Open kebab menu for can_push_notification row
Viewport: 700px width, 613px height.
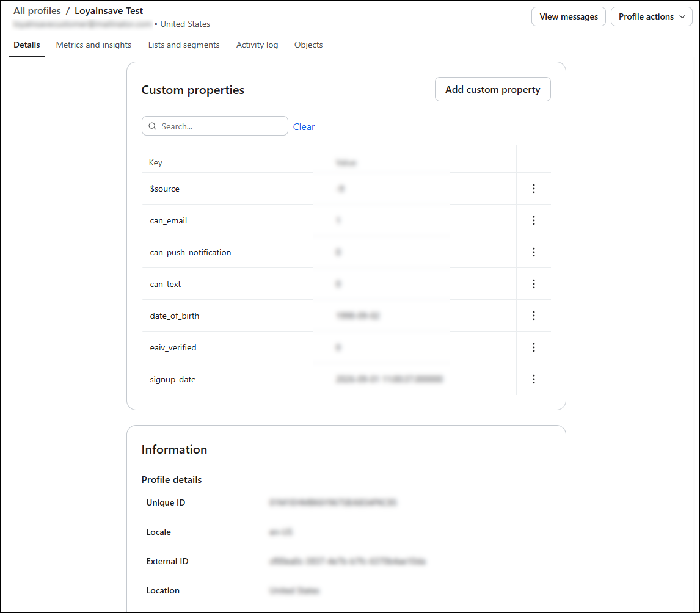533,252
